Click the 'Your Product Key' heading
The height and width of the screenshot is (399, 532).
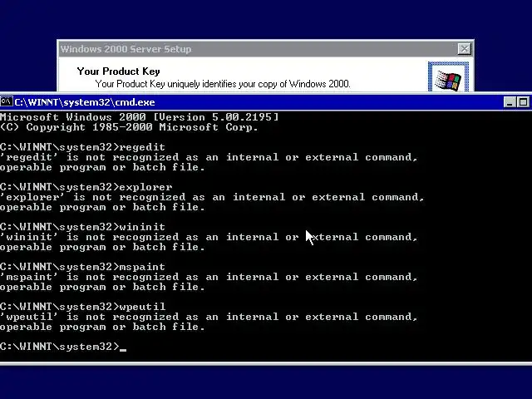coord(118,71)
